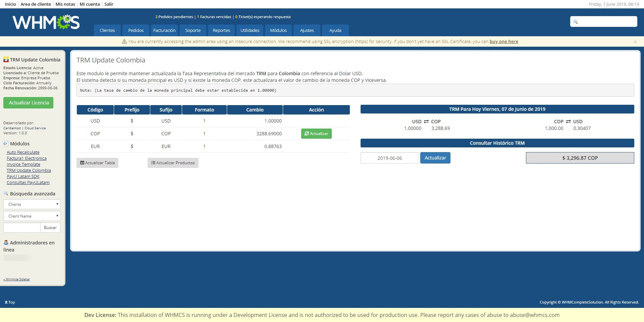Viewport: 644px width, 322px height.
Task: Click the COP to USD exchange arrows
Action: (568, 122)
